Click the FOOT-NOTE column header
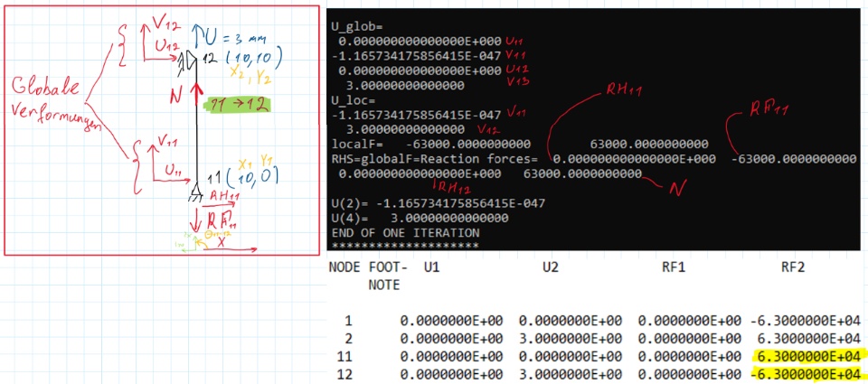Screen dimensions: 868x384 (388, 276)
